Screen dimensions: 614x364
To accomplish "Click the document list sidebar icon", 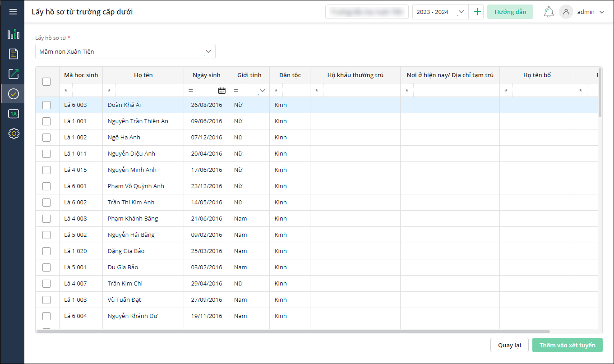I will pos(14,54).
